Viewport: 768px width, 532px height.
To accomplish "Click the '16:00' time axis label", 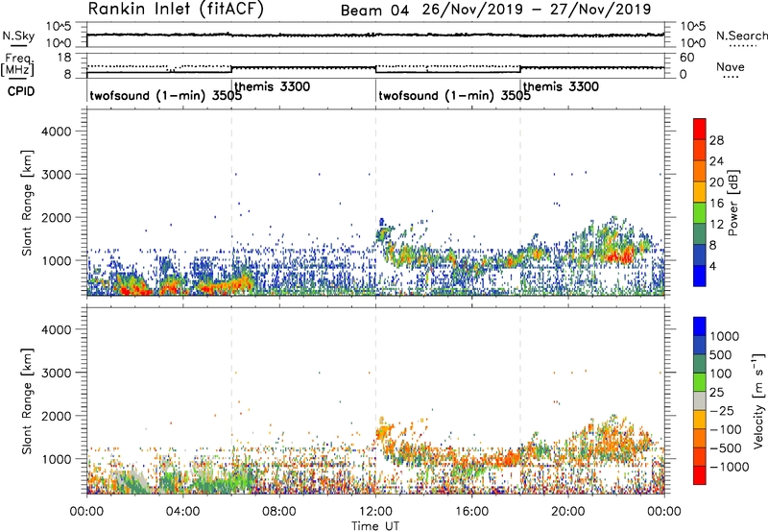I will [x=471, y=512].
